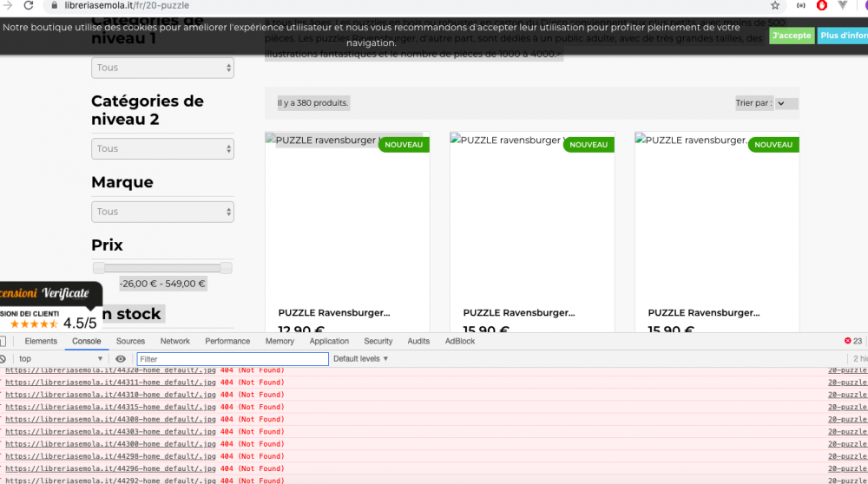The width and height of the screenshot is (868, 484).
Task: Open the Trier par sort dropdown
Action: (x=785, y=103)
